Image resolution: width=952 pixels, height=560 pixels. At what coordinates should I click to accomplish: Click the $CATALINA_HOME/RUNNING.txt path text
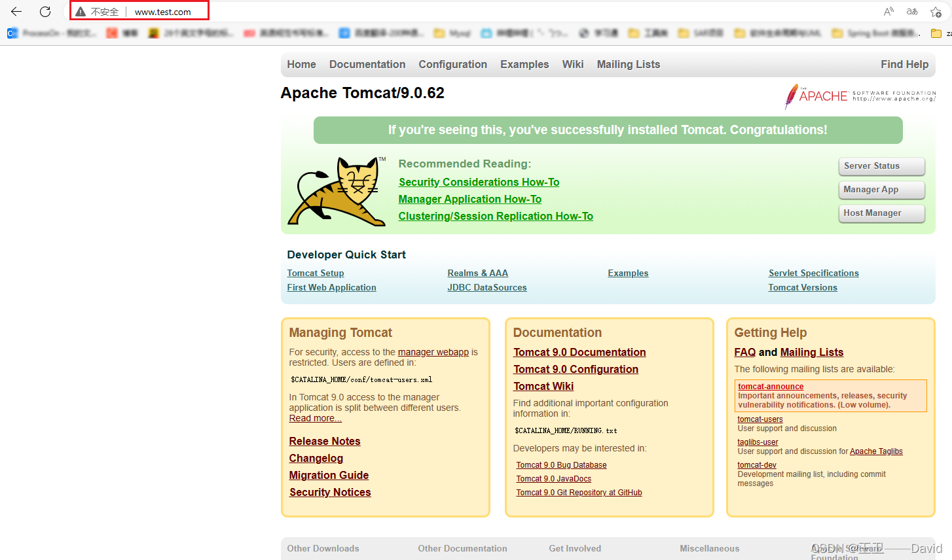click(566, 430)
